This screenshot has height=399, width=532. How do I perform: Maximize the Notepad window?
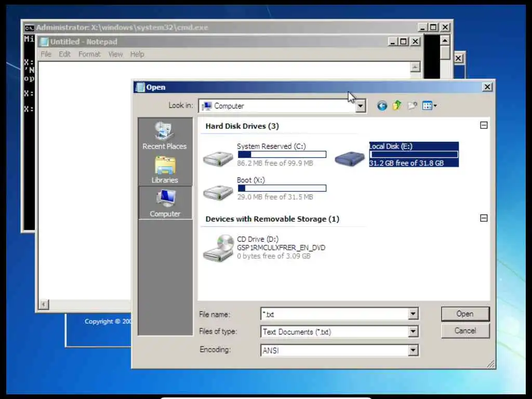tap(403, 42)
